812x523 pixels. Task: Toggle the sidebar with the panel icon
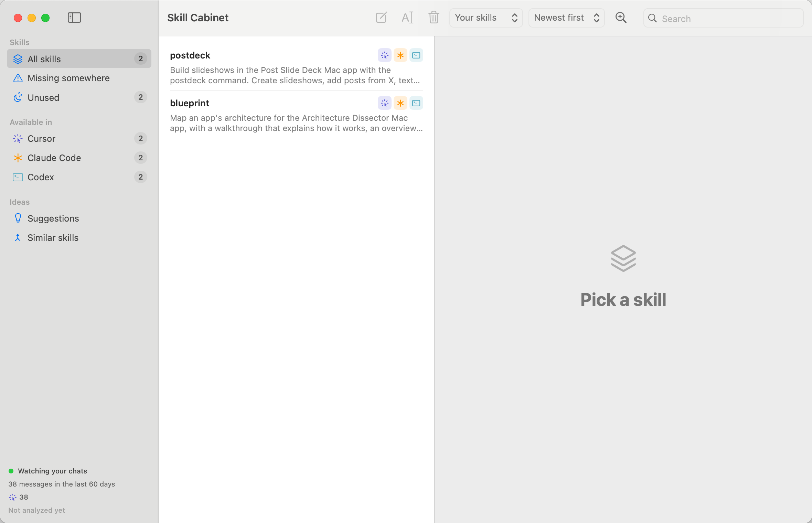pyautogui.click(x=74, y=18)
